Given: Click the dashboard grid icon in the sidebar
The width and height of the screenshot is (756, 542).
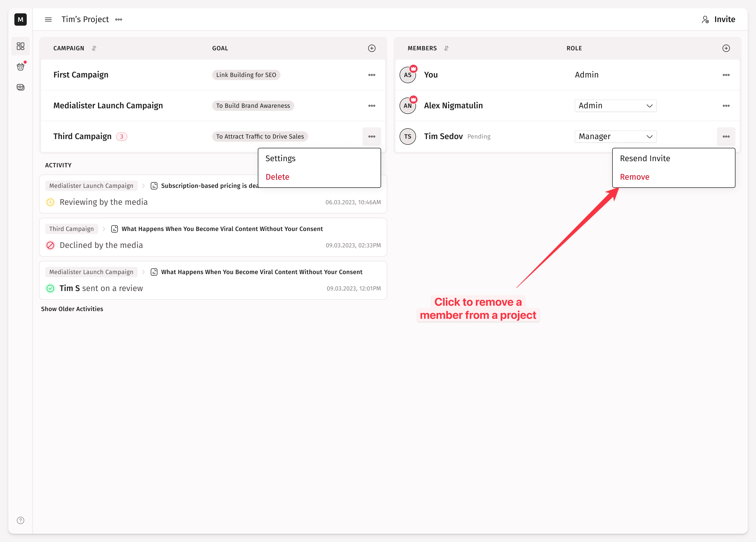Looking at the screenshot, I should 20,46.
